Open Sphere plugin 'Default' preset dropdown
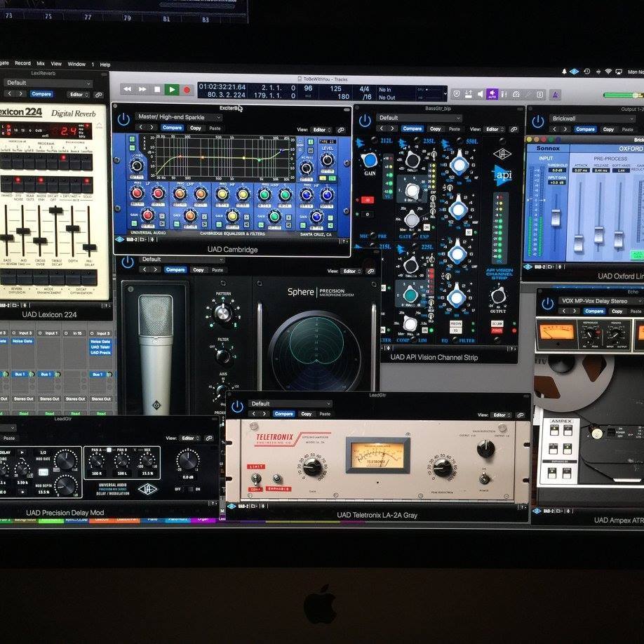Image resolution: width=644 pixels, height=644 pixels. click(x=182, y=260)
